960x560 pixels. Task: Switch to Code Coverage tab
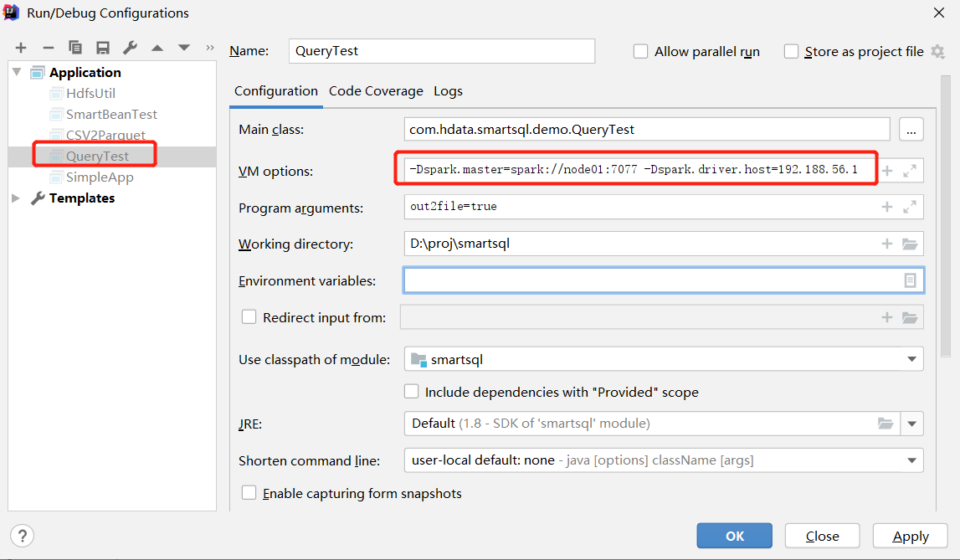pyautogui.click(x=376, y=91)
